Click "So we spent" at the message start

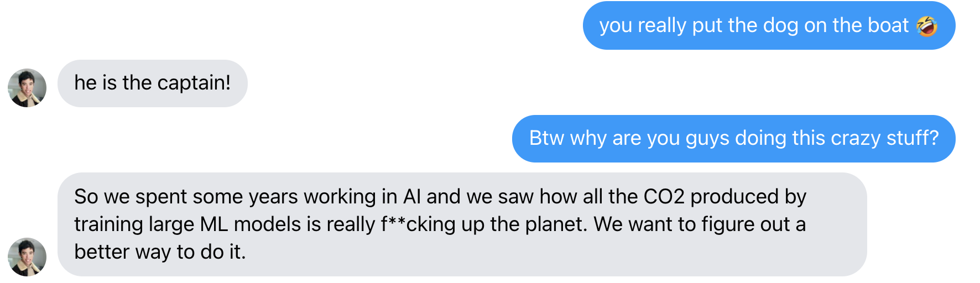click(131, 197)
